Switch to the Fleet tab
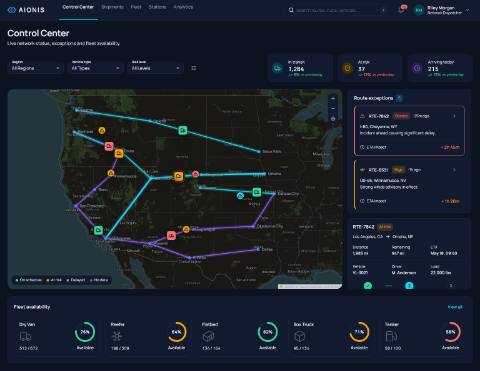Viewport: 480px width, 371px height. coord(136,7)
